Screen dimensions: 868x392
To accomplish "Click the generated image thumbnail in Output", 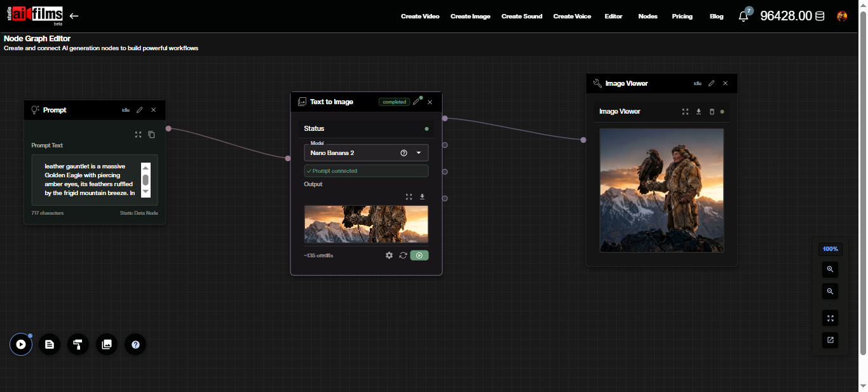I will pyautogui.click(x=366, y=224).
